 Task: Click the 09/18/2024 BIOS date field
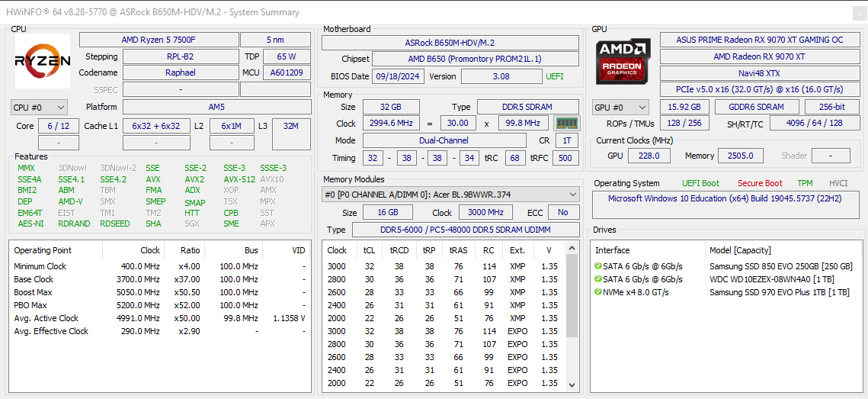coord(398,76)
